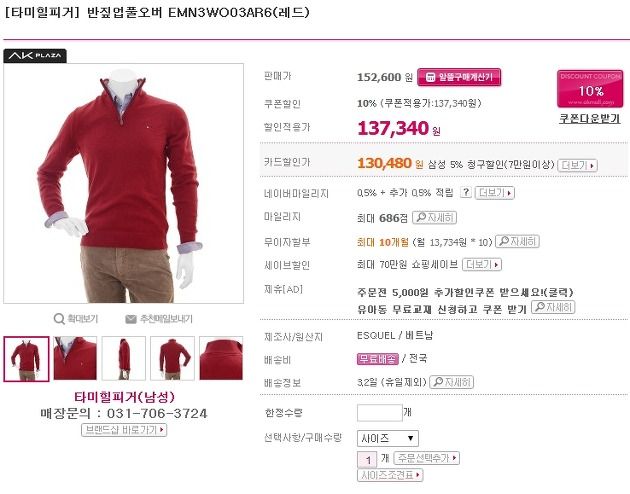Expand 더보기 for 세이브할인
Viewport: 630px width, 494px height.
482,265
